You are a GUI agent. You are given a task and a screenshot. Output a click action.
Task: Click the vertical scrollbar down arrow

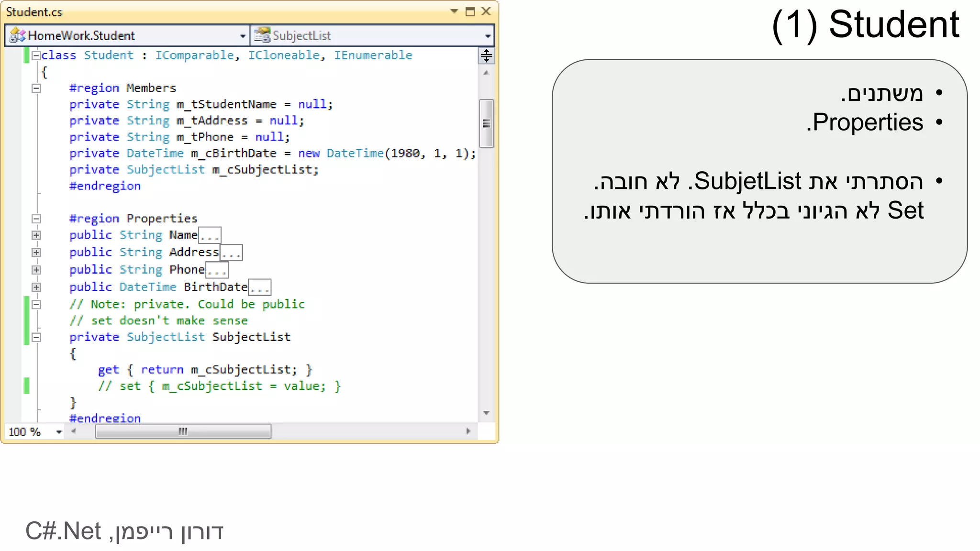[x=486, y=413]
